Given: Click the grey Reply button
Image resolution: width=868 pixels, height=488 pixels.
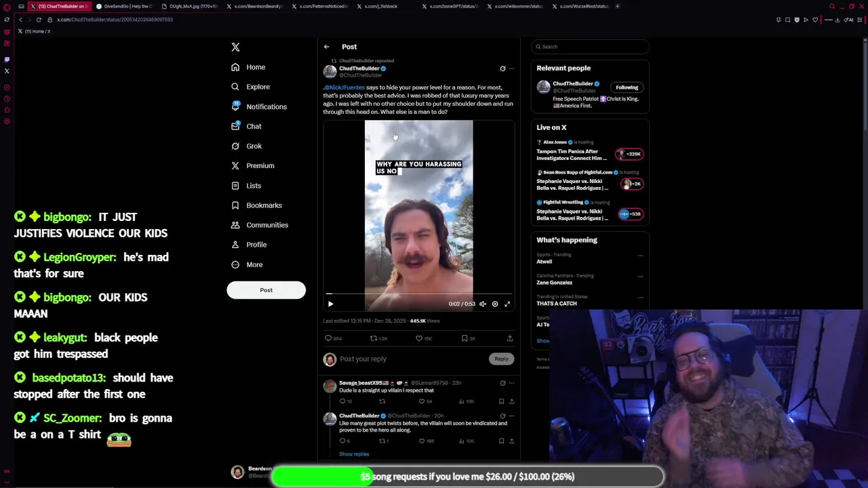Looking at the screenshot, I should [501, 359].
